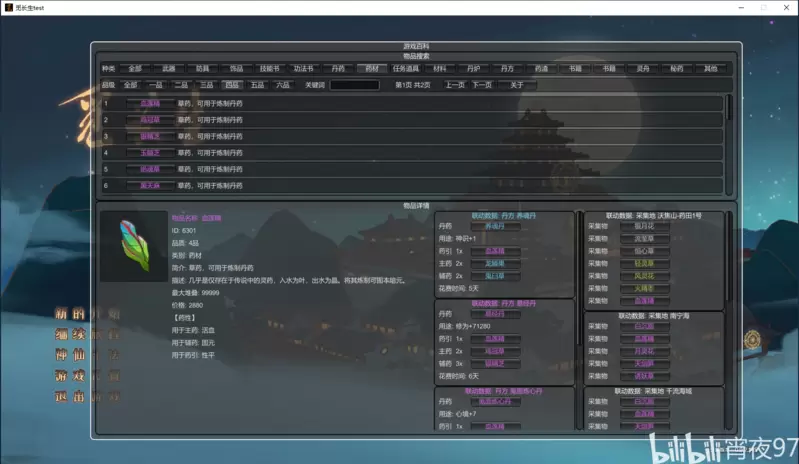Select the item button in list row 1
Image resolution: width=799 pixels, height=464 pixels.
150,103
